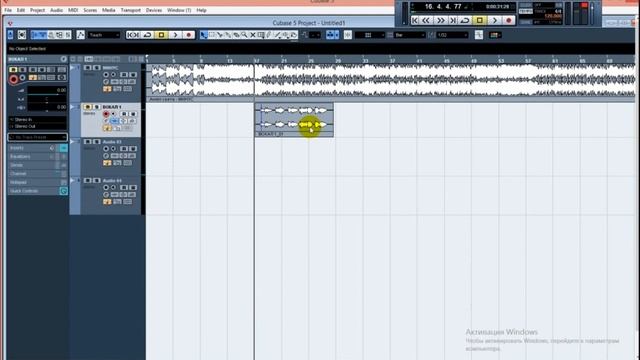The image size is (640, 360).
Task: Expand the Channel section in Inspector
Action: tap(38, 174)
